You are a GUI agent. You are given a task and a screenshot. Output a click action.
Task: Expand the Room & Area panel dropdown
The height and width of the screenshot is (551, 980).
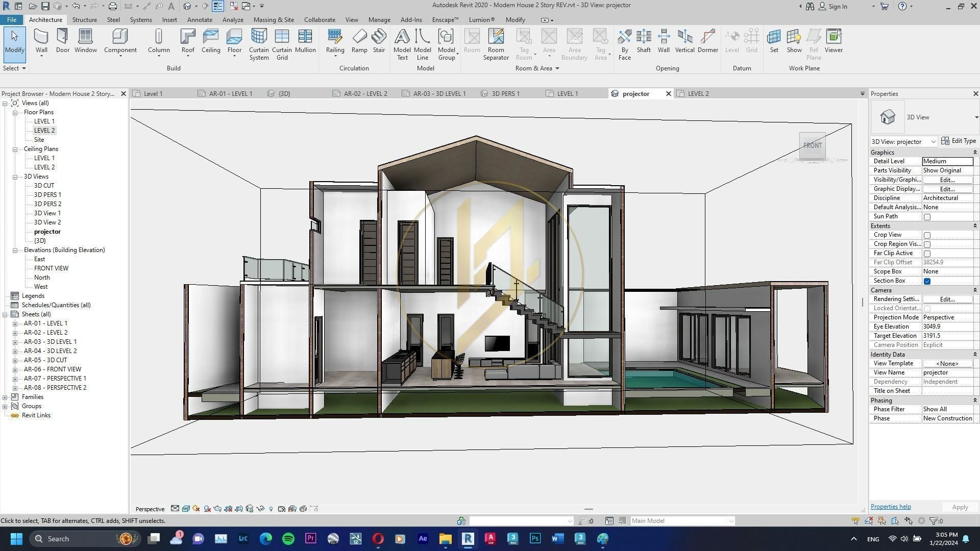pyautogui.click(x=537, y=68)
